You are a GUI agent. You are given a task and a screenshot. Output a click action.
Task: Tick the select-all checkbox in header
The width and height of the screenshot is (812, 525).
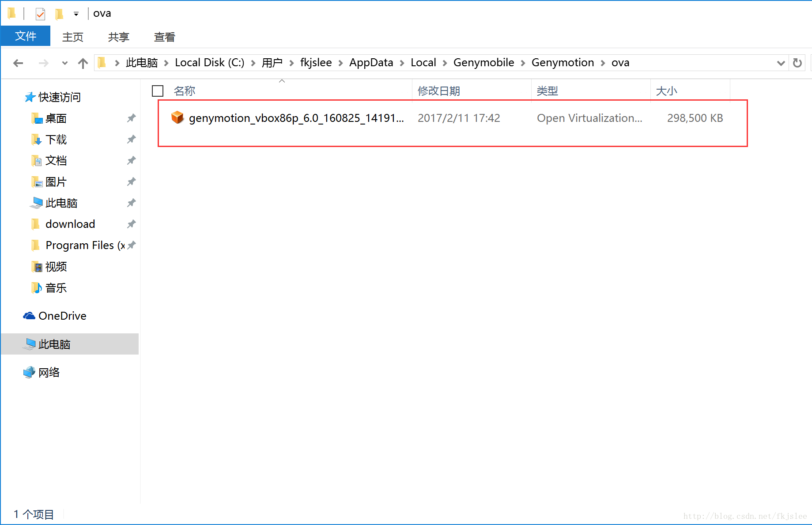158,91
